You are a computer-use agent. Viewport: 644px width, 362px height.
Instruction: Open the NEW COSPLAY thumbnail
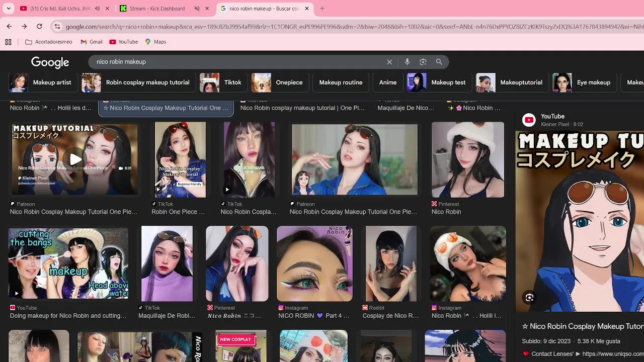click(241, 346)
